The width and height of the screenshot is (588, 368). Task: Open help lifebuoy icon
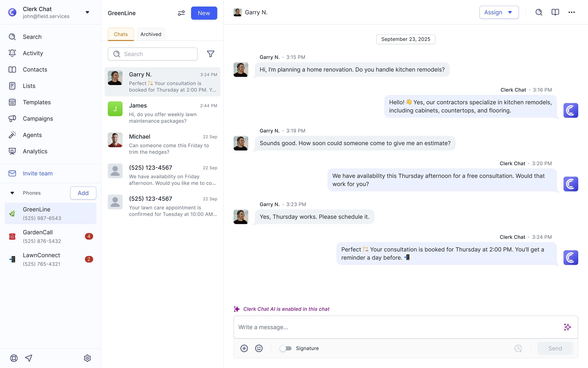tap(14, 358)
